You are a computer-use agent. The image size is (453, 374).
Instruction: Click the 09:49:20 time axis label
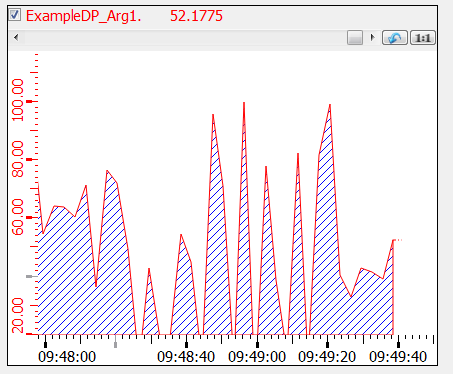tap(327, 357)
